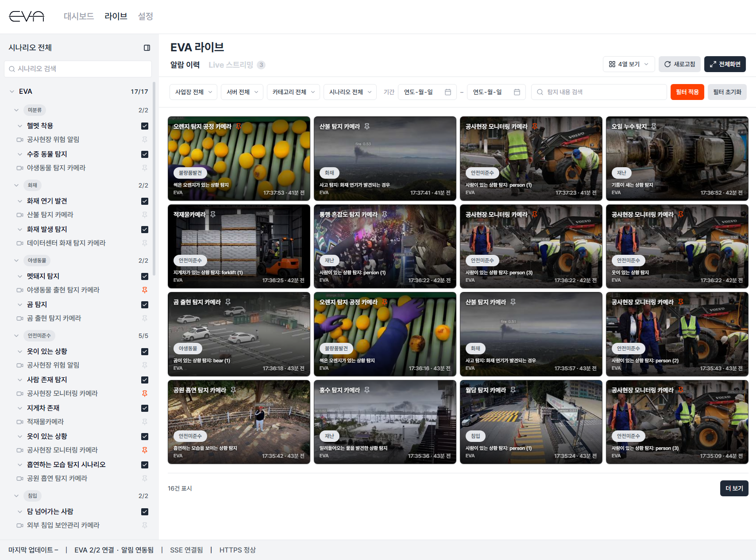Image resolution: width=756 pixels, height=560 pixels.
Task: Open the 라이브 nav tab
Action: [x=116, y=16]
